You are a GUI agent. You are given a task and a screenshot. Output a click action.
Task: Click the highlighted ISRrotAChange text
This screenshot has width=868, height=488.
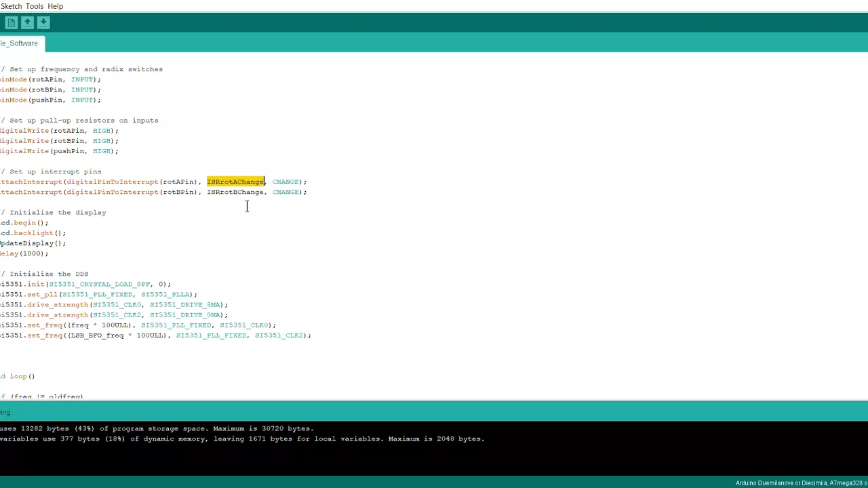[235, 182]
